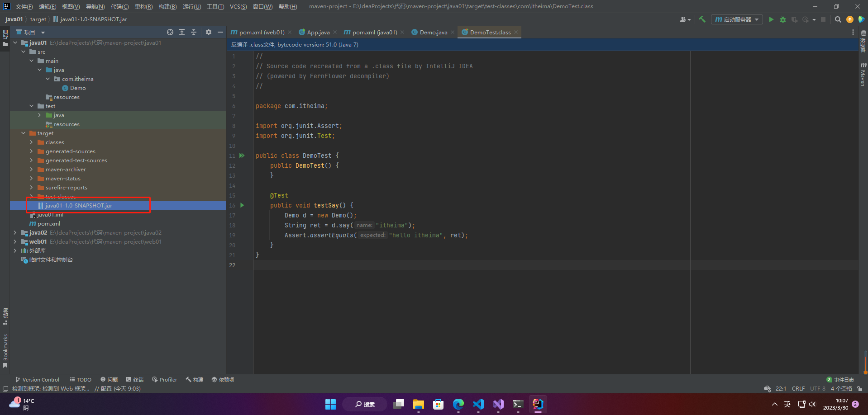Toggle read-only lock icon in status bar
Image resolution: width=868 pixels, height=415 pixels.
click(859, 388)
